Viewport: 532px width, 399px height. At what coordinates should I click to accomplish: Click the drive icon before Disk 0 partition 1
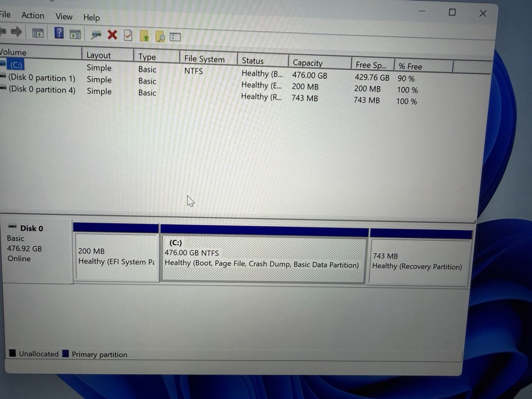(3, 77)
